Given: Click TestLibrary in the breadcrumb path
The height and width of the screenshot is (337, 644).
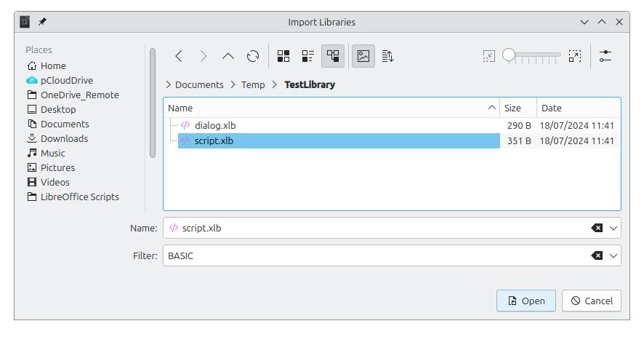Looking at the screenshot, I should pyautogui.click(x=310, y=84).
